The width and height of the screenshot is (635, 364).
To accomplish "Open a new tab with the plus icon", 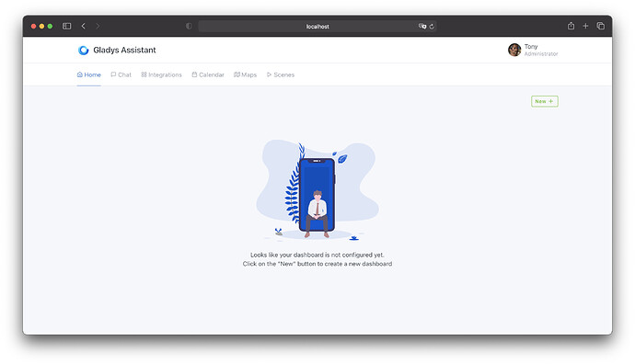I will [x=585, y=26].
